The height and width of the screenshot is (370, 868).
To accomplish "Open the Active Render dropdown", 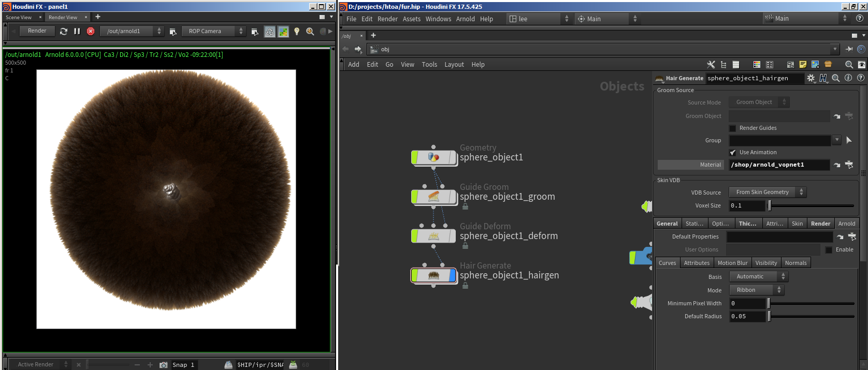I will (40, 365).
